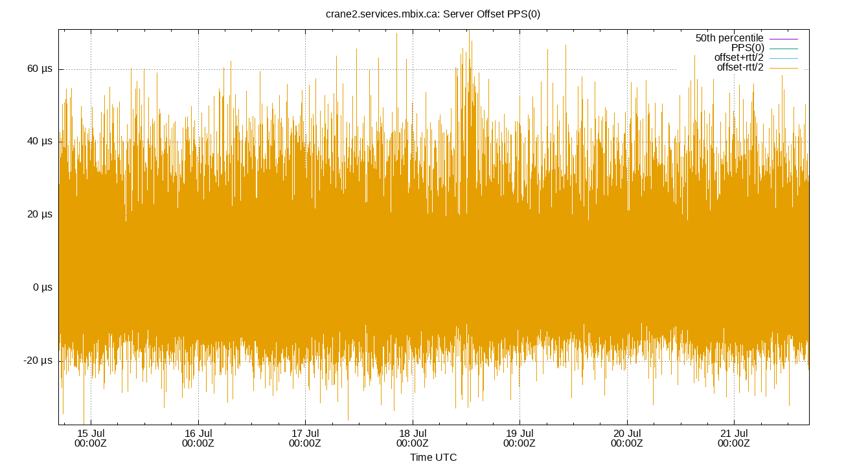
Task: Click the '0 µs' y-axis label
Action: click(x=43, y=287)
